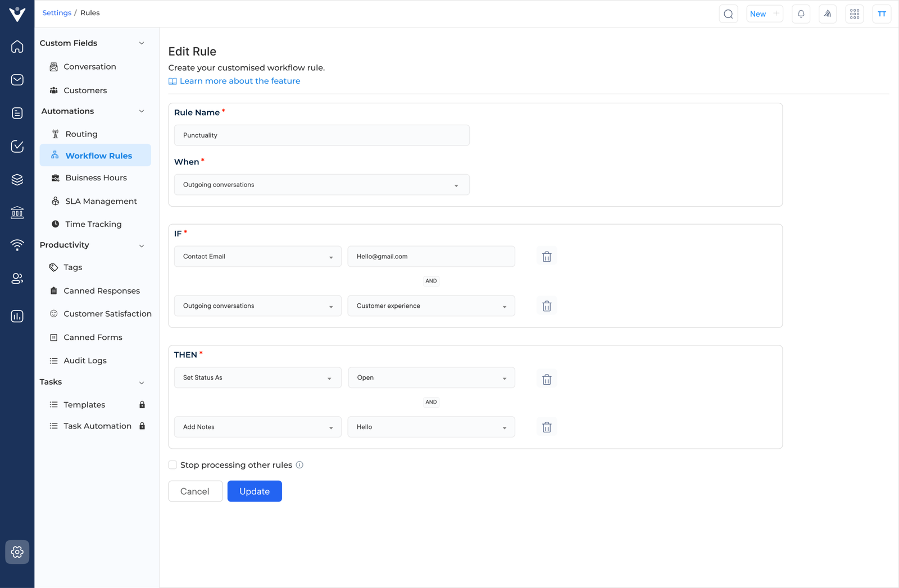The width and height of the screenshot is (899, 588).
Task: Open the bank building icon in left rail
Action: point(17,212)
